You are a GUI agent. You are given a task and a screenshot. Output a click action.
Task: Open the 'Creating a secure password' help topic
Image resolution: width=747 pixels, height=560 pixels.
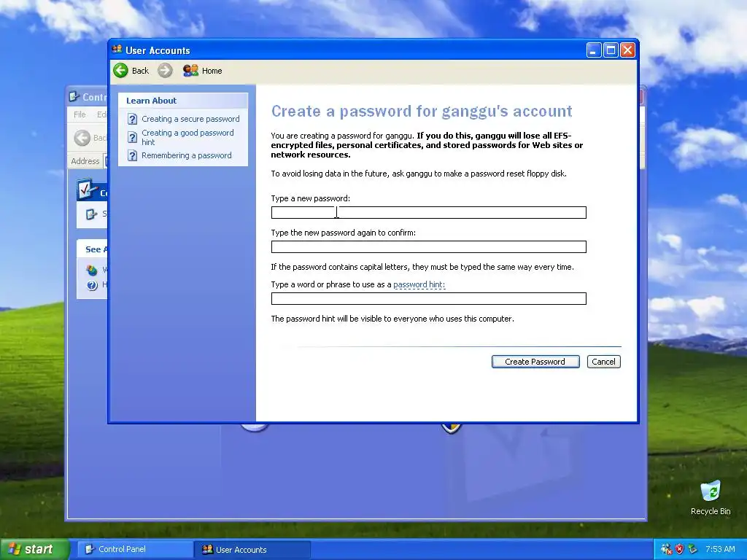(190, 119)
